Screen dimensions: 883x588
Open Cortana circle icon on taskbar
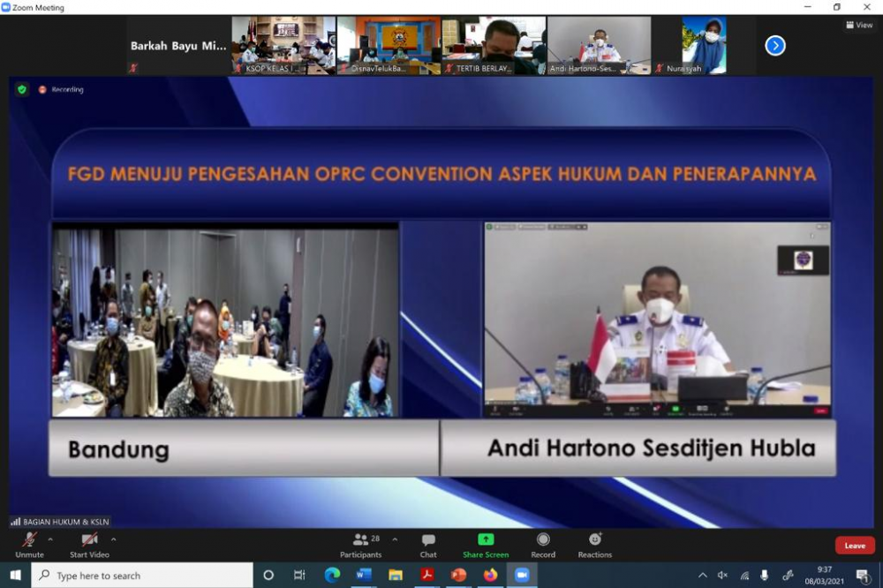(268, 575)
